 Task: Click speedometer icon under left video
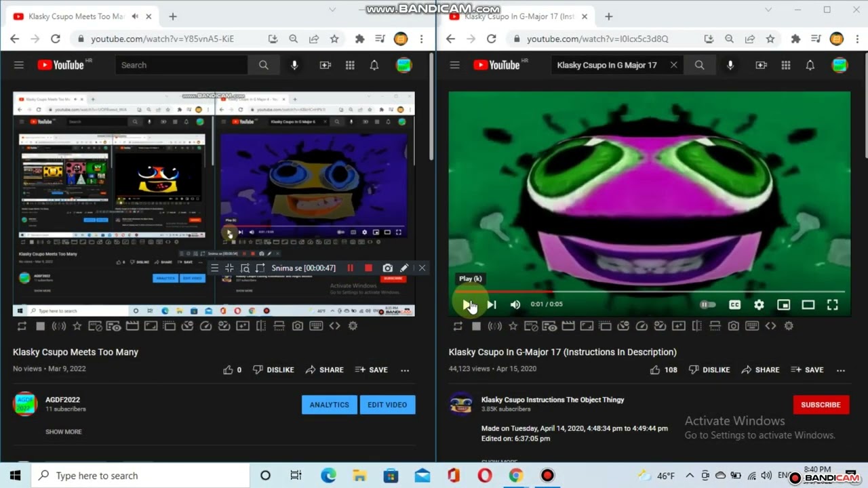[x=205, y=326]
